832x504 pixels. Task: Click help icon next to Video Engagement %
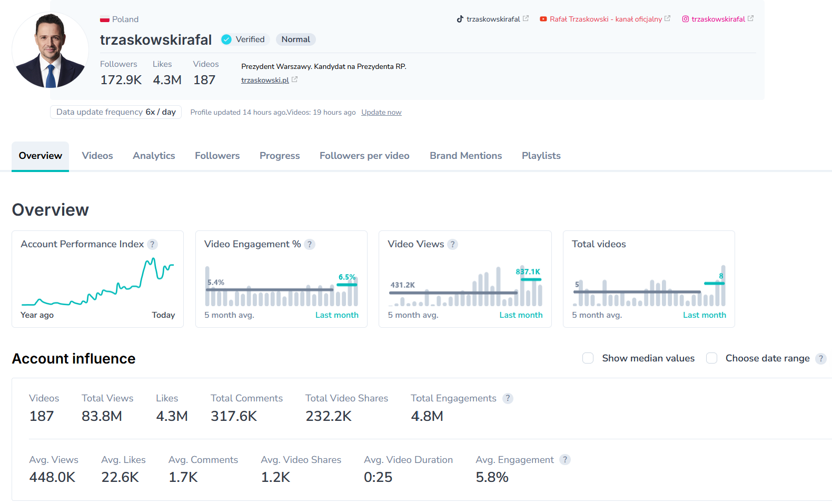(310, 244)
